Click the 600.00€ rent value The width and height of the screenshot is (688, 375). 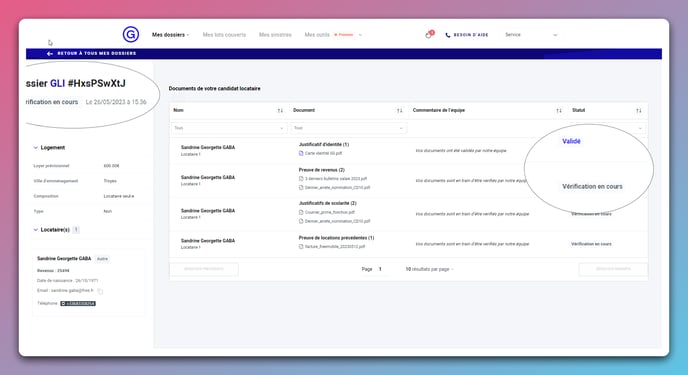coord(111,166)
